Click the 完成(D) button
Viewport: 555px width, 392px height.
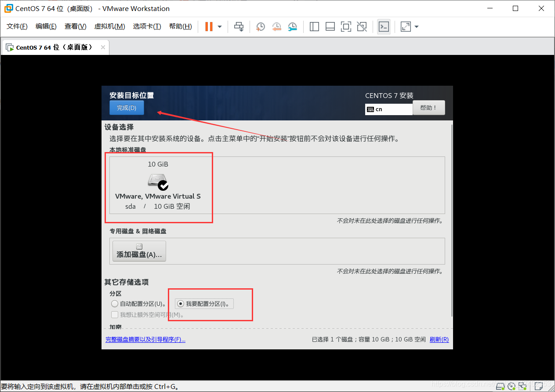click(127, 108)
